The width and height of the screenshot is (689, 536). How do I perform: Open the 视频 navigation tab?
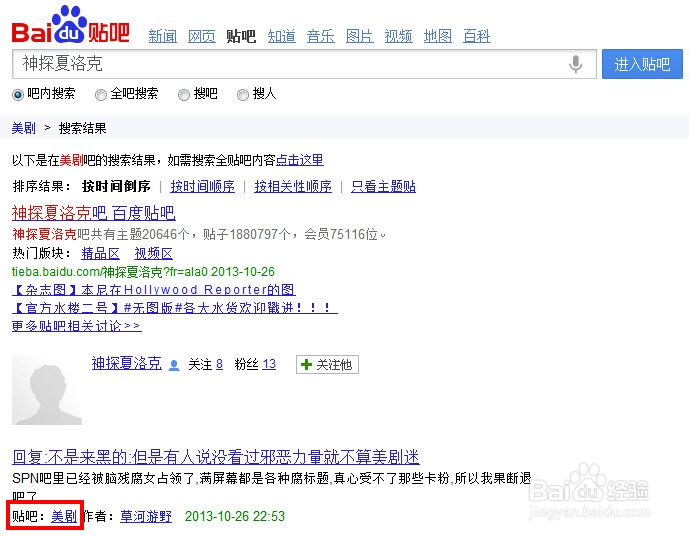pyautogui.click(x=399, y=36)
